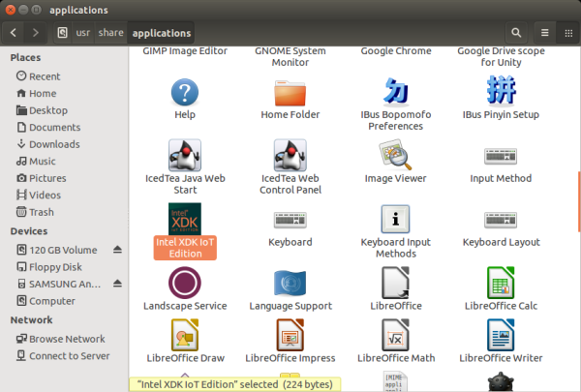Click the vertical scrollbar handle
The image size is (581, 392).
579,202
